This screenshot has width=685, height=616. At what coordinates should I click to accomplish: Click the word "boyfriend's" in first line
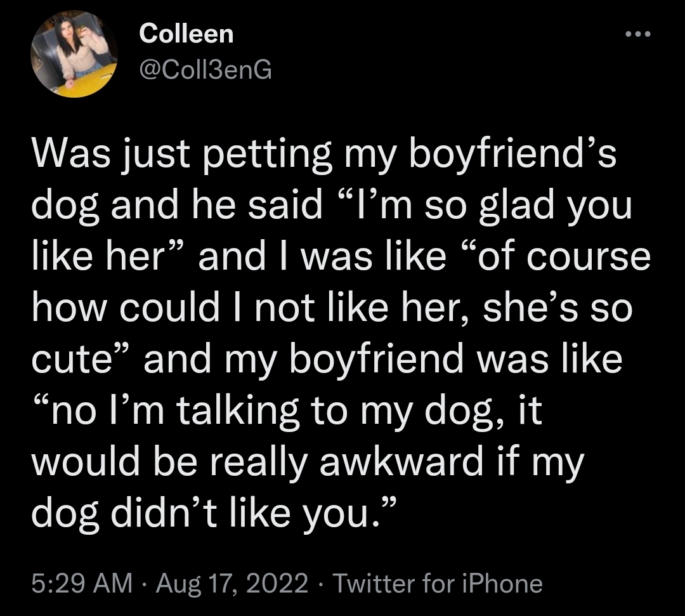[x=512, y=155]
